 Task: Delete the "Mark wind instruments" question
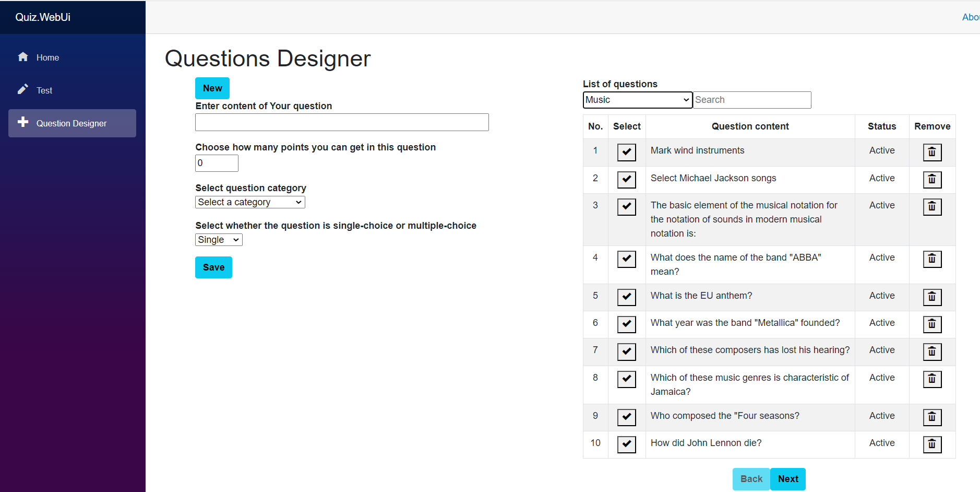point(932,153)
